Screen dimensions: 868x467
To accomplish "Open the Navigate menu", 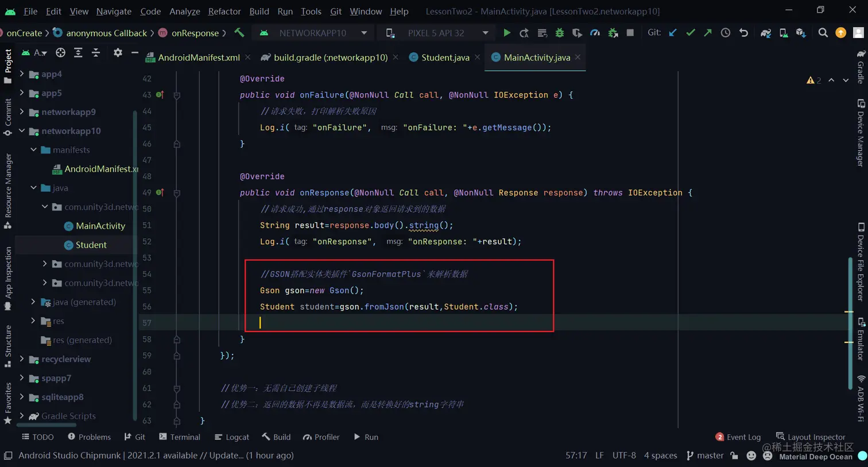I will coord(114,11).
